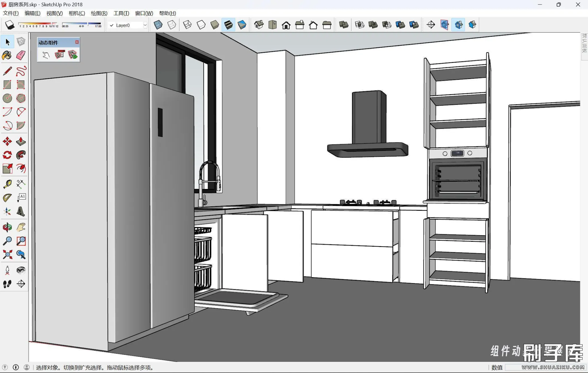Expand the default tray side panel

pos(584,44)
